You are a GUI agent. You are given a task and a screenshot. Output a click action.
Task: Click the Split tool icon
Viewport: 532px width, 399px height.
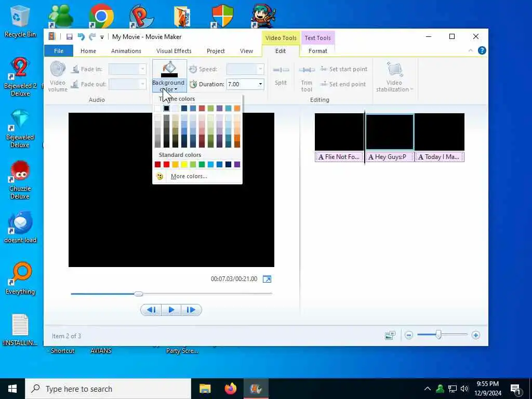[281, 70]
